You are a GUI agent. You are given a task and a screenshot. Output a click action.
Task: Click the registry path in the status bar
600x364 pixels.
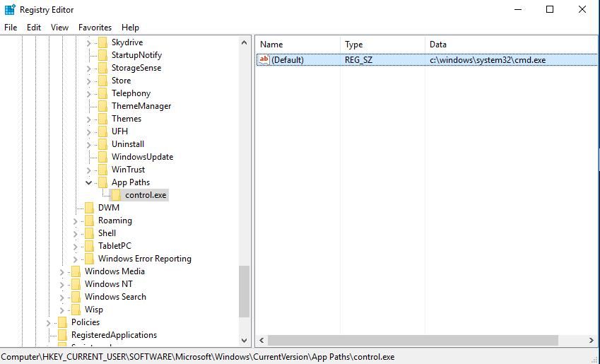click(x=198, y=357)
